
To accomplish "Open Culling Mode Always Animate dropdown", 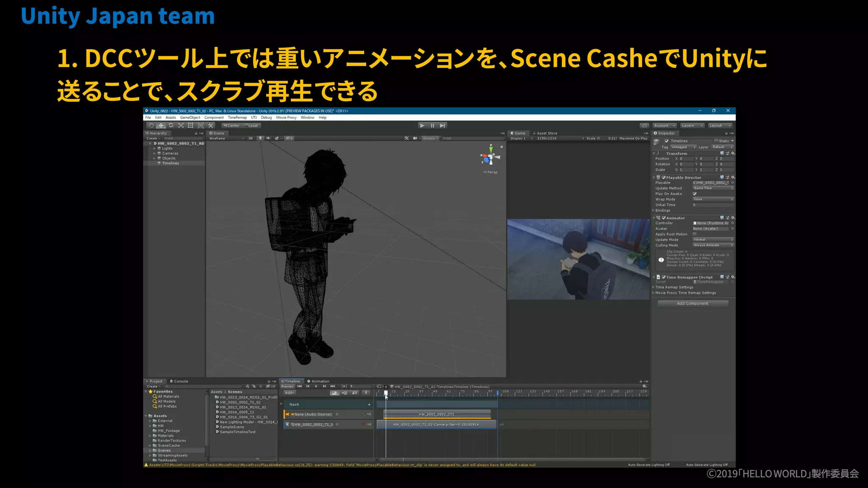I will coord(713,245).
